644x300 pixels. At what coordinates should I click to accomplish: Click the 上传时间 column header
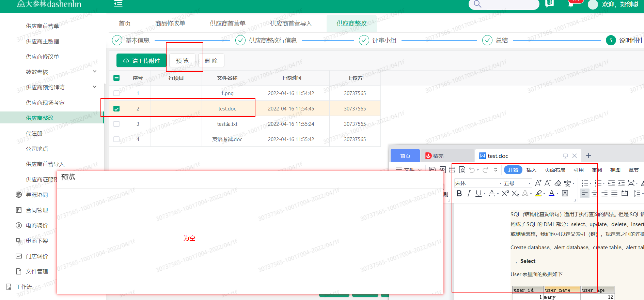coord(291,78)
